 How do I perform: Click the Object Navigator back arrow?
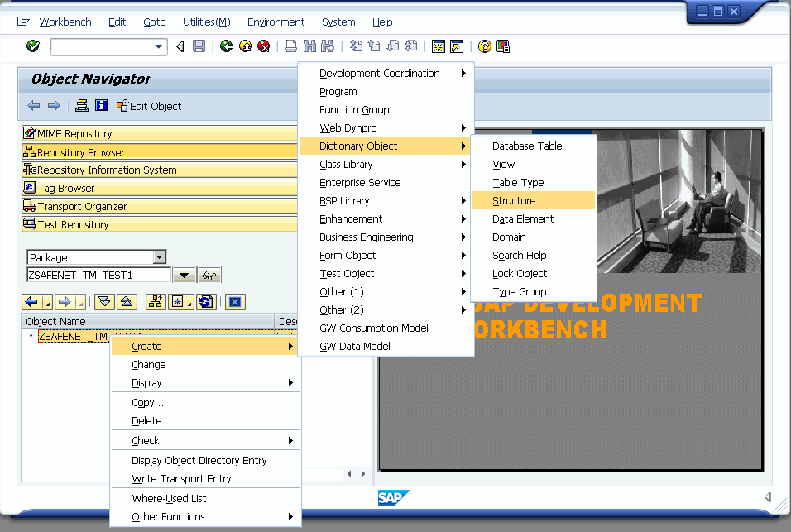pos(34,105)
